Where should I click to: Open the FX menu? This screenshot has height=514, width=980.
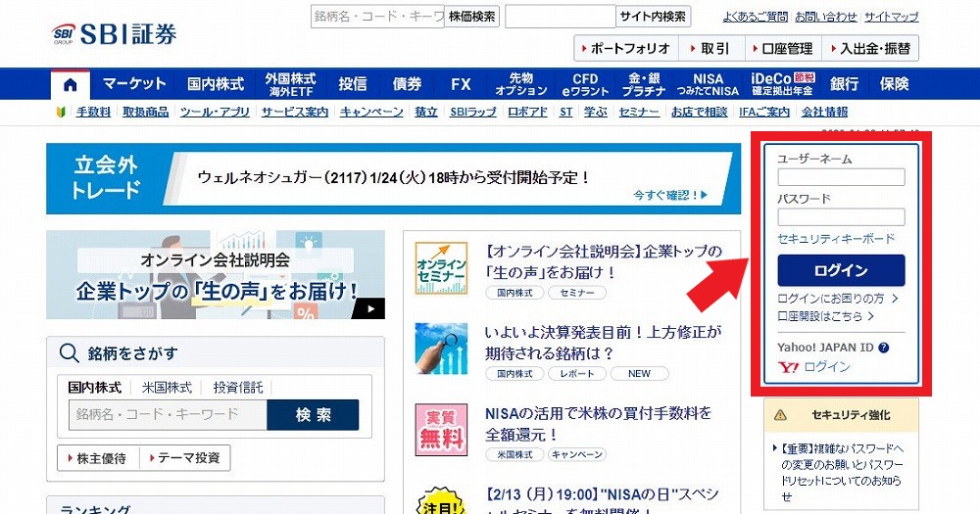coord(461,83)
